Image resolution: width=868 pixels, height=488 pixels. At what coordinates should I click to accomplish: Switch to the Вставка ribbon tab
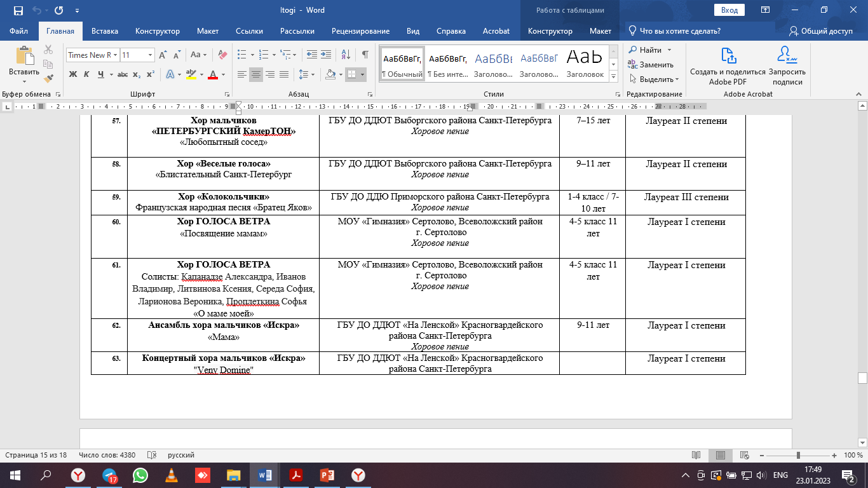click(105, 31)
